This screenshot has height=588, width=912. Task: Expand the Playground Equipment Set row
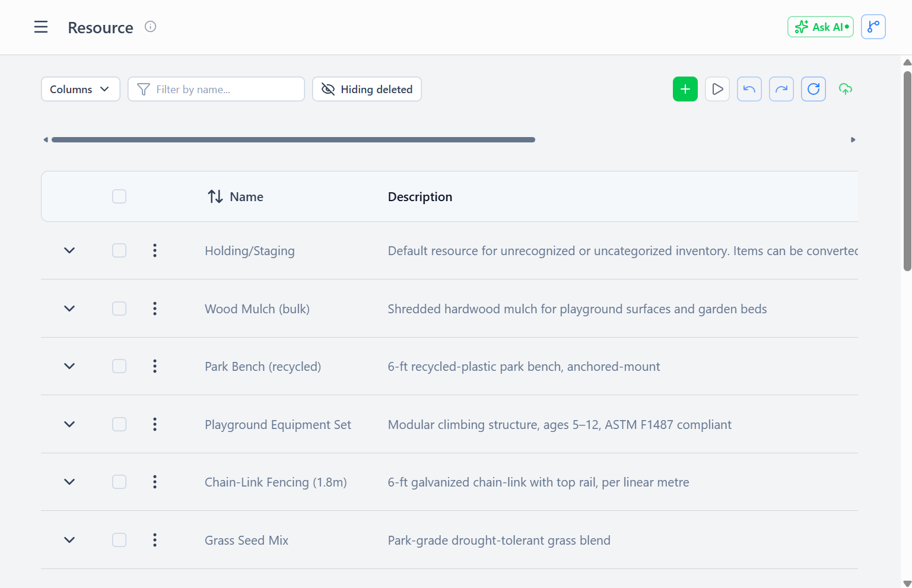[69, 424]
